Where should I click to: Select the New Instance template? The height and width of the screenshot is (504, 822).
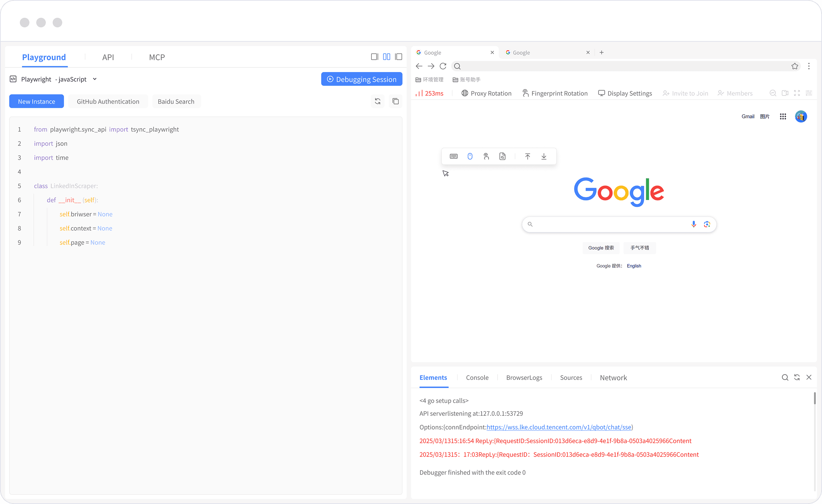click(37, 101)
